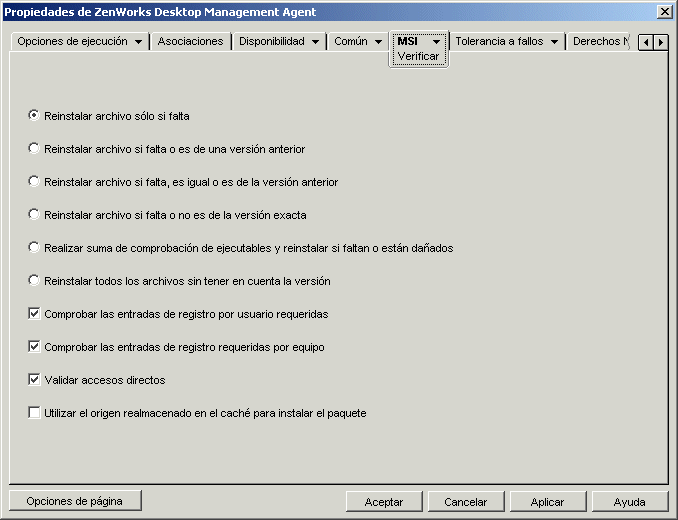Expand the Opciones de ejecución tab dropdown arrow

click(138, 42)
